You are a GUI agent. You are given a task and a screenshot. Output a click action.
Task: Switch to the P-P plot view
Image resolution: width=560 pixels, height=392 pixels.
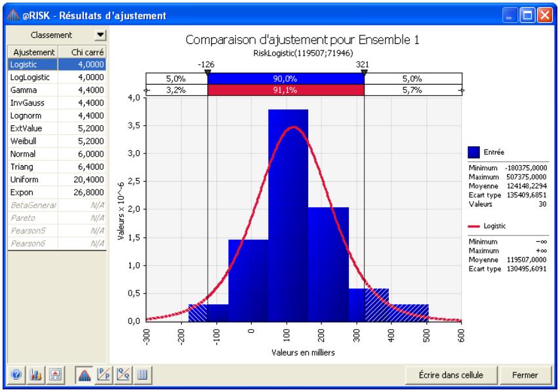[103, 376]
